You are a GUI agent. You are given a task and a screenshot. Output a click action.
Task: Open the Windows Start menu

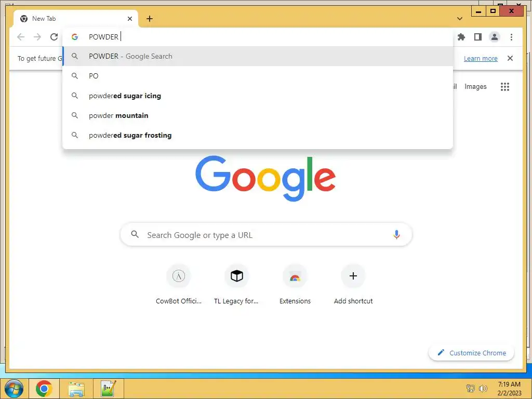(14, 389)
